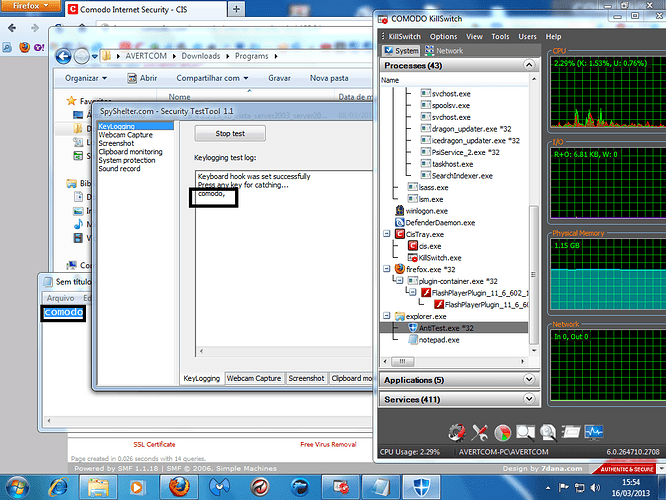Viewport: 666px width, 500px height.
Task: Open the Tools menu in KillSwitch
Action: (500, 37)
